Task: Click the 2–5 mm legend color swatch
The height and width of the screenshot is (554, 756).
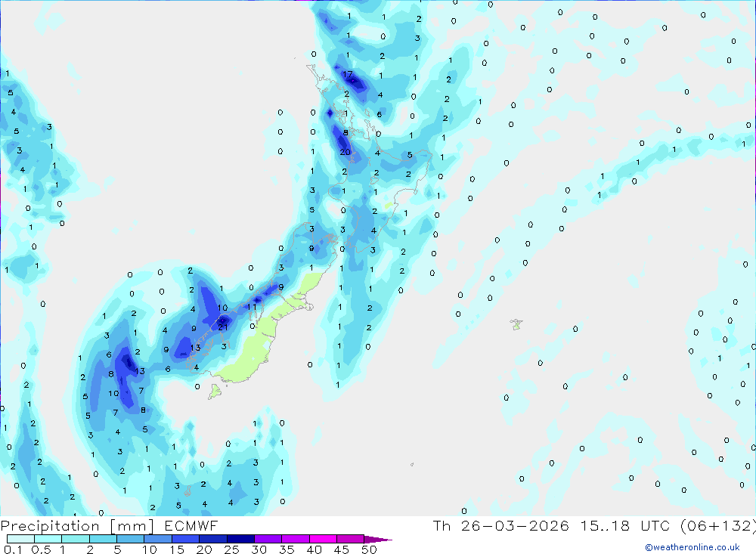Action: click(103, 539)
